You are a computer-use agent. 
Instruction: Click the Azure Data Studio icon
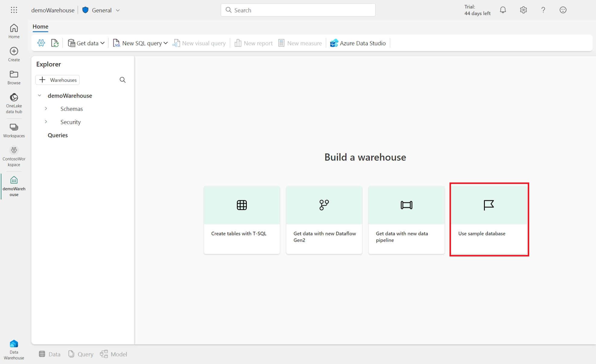tap(334, 43)
